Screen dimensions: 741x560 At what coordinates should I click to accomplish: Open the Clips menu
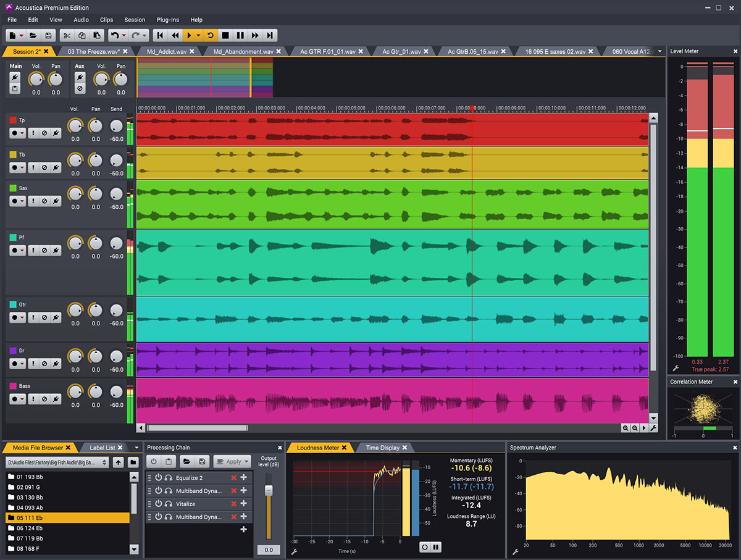coord(106,20)
